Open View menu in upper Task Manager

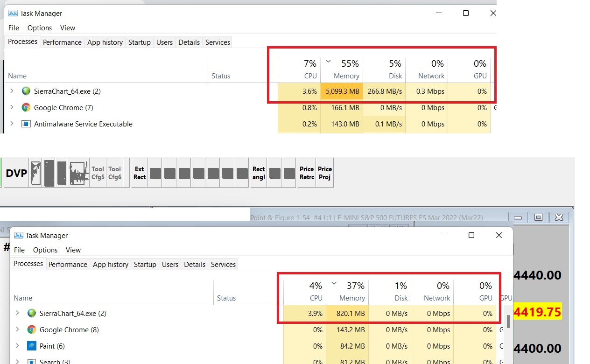pyautogui.click(x=68, y=28)
